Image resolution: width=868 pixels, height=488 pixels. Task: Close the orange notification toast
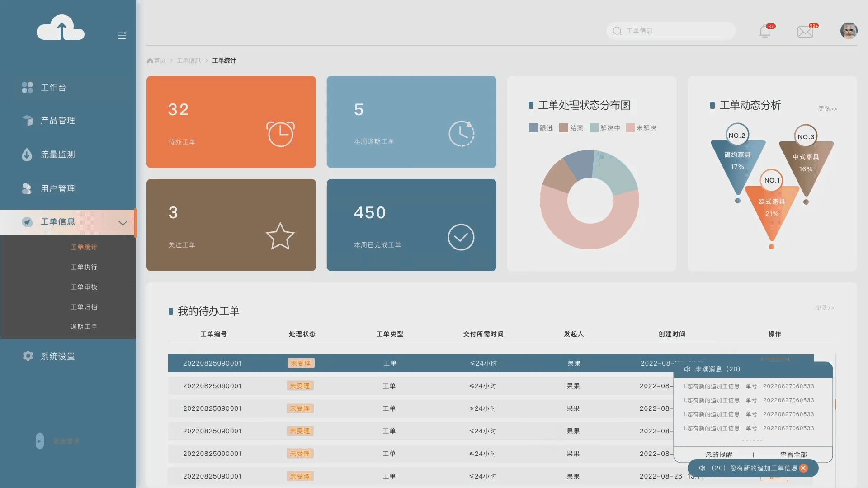(x=803, y=468)
